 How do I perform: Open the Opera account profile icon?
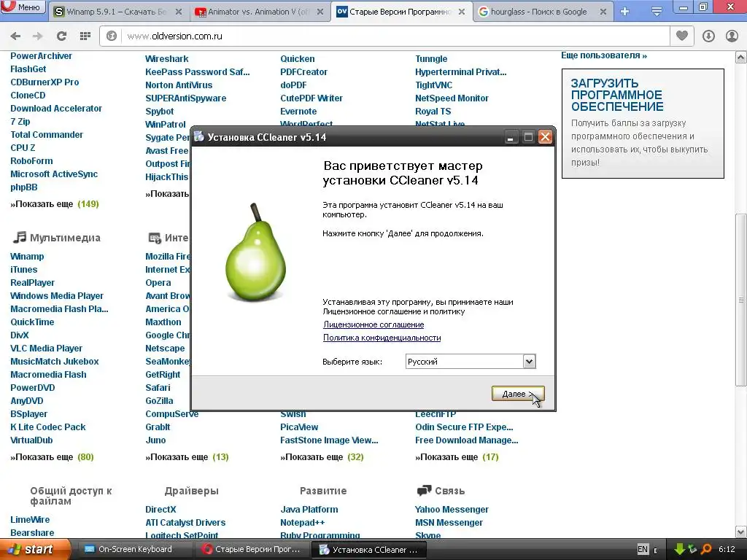[x=732, y=36]
